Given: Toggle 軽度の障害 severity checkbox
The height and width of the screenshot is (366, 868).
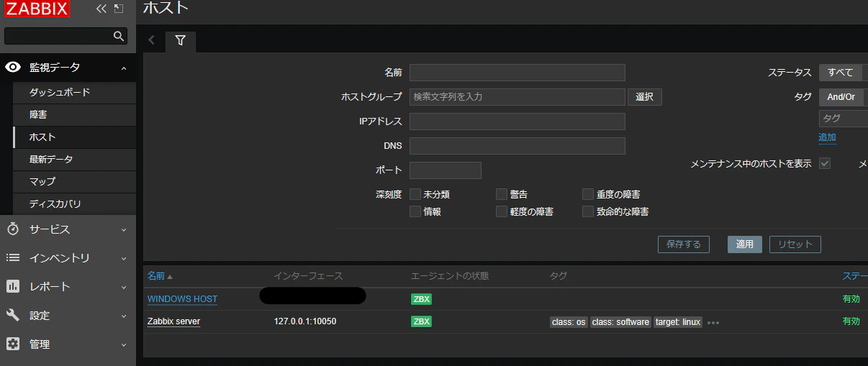Looking at the screenshot, I should [502, 211].
